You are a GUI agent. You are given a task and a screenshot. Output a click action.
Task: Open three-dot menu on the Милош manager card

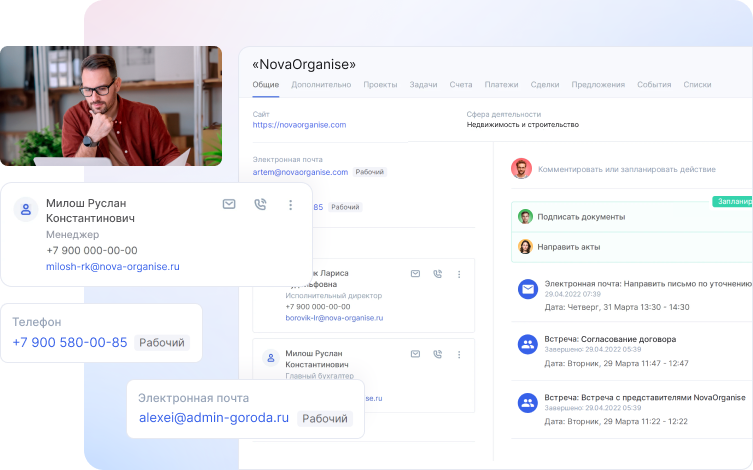(x=291, y=204)
